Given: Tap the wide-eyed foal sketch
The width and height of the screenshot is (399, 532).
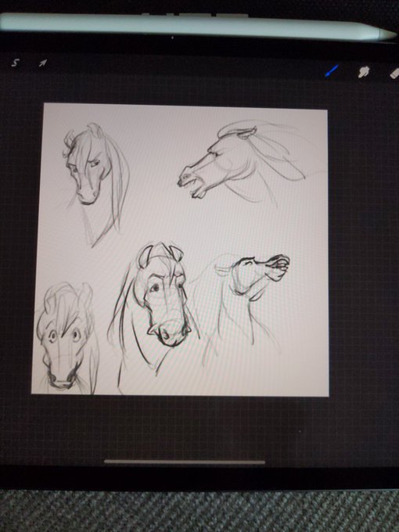Looking at the screenshot, I should pyautogui.click(x=66, y=338).
